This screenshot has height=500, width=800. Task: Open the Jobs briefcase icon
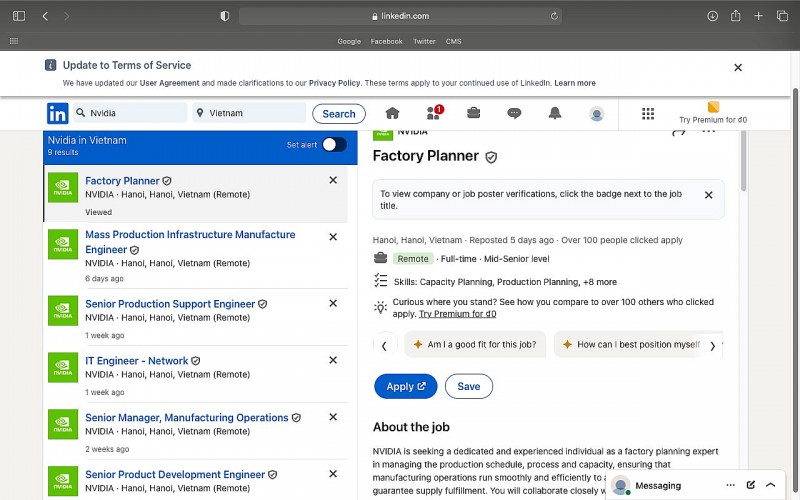[473, 113]
